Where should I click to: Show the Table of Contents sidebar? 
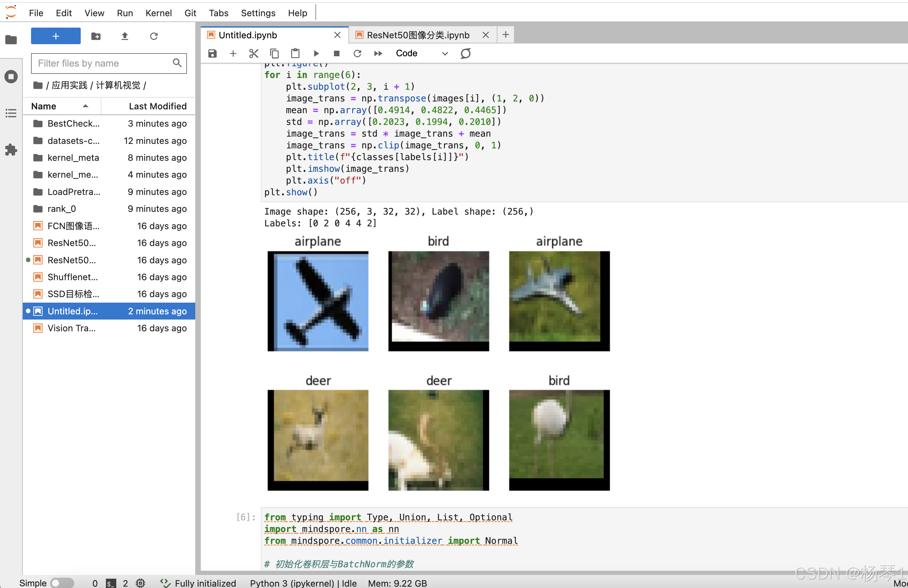click(11, 113)
